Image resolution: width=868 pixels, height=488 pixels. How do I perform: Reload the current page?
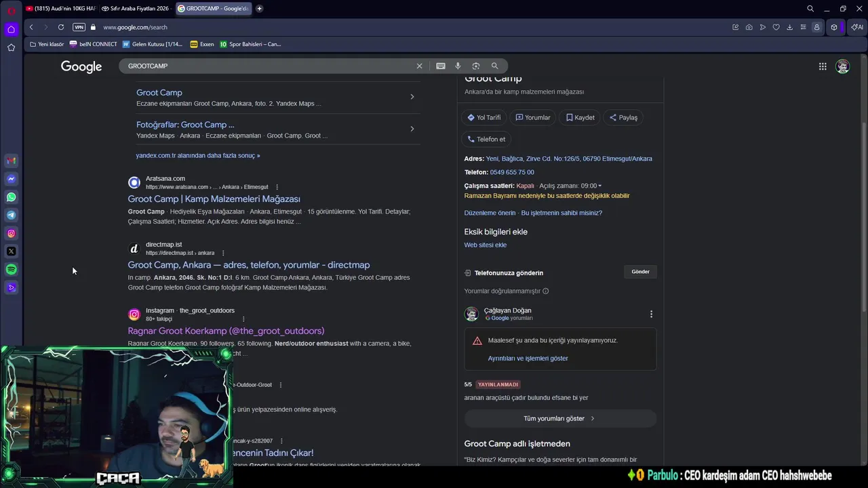point(61,27)
